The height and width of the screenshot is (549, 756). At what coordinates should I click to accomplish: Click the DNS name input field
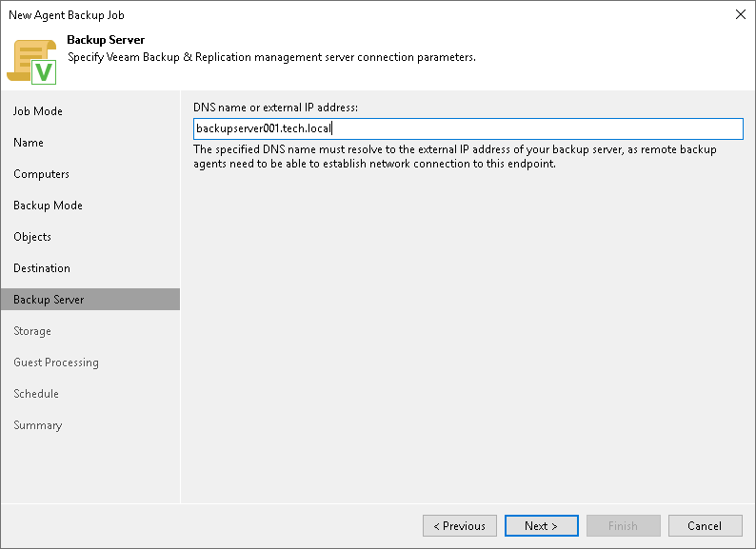tap(468, 128)
